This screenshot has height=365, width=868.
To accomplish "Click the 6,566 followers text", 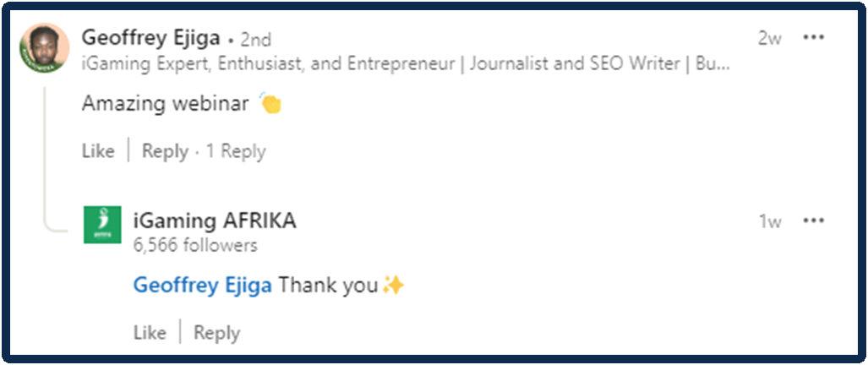I will tap(195, 245).
